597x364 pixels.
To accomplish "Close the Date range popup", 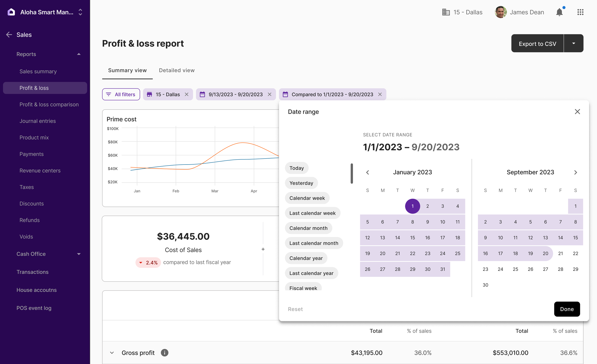I will (x=577, y=112).
